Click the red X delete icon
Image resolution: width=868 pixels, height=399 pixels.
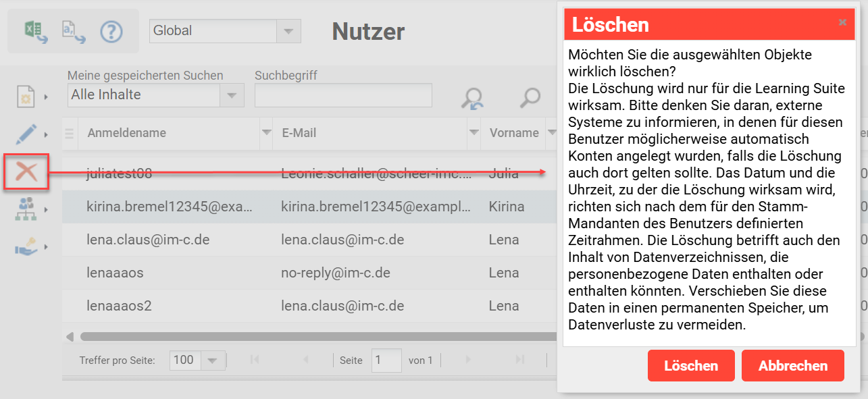coord(26,171)
